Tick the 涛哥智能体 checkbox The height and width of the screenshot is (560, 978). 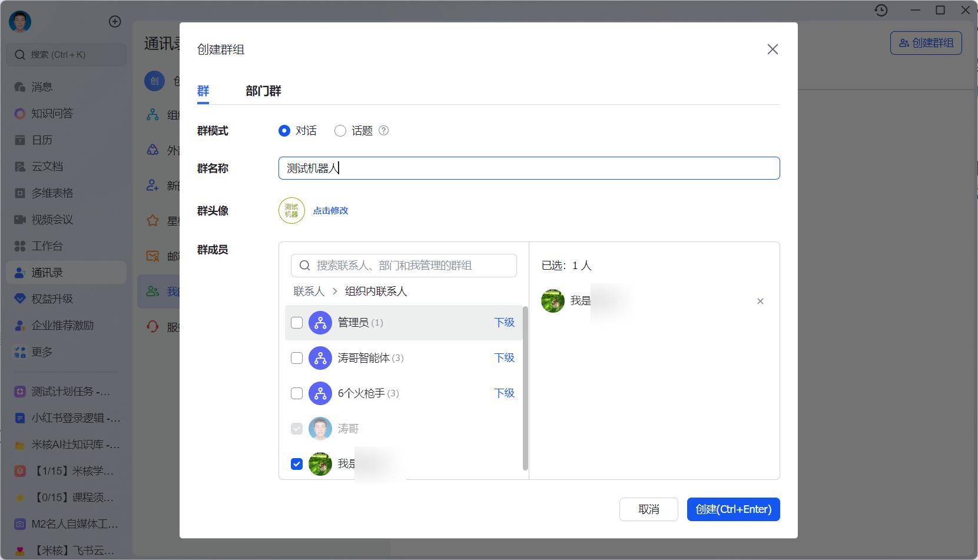coord(297,358)
